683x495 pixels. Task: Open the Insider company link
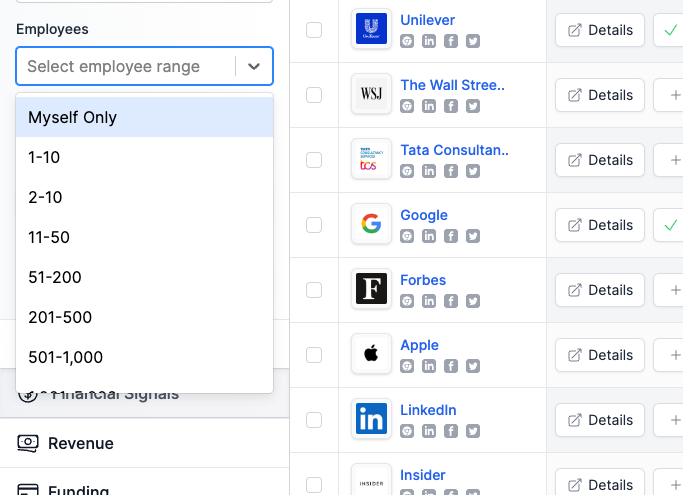pyautogui.click(x=423, y=475)
